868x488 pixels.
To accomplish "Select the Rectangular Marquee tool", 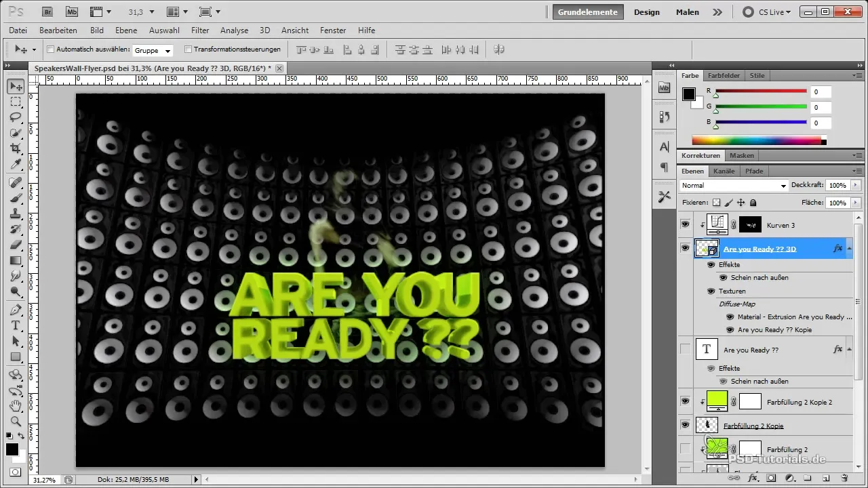I will [16, 102].
